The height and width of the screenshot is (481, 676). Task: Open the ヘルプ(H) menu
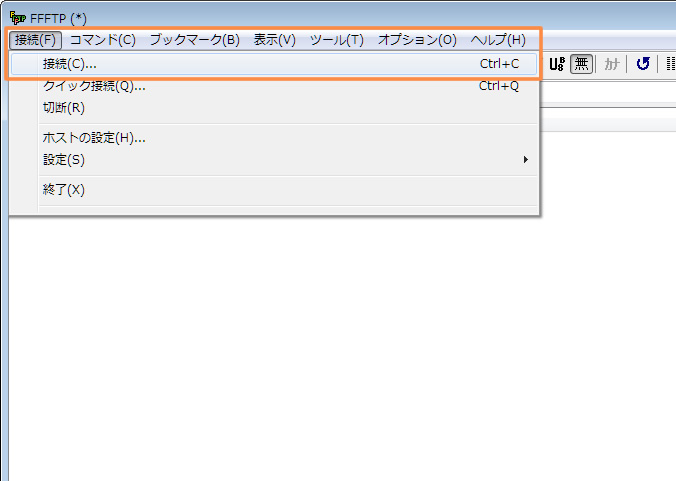point(498,40)
